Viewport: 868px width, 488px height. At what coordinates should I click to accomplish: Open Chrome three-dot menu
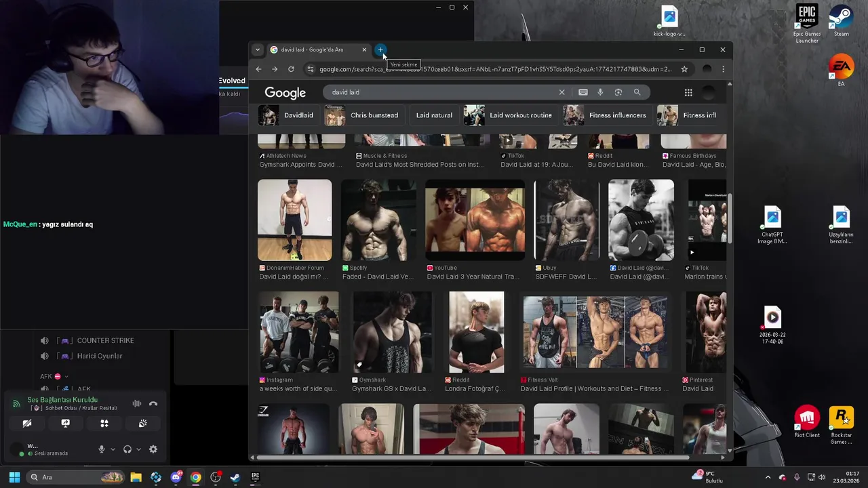click(723, 69)
